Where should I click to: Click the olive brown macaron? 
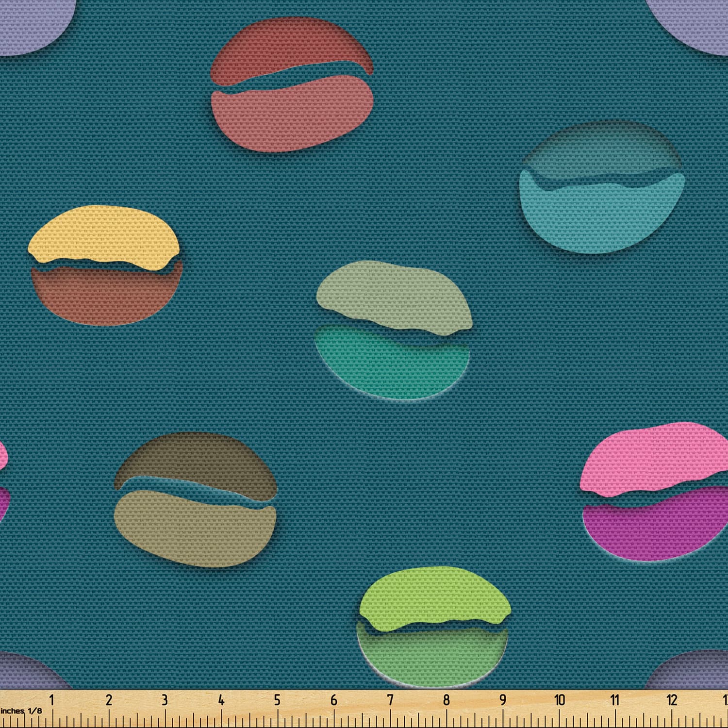coord(196,500)
